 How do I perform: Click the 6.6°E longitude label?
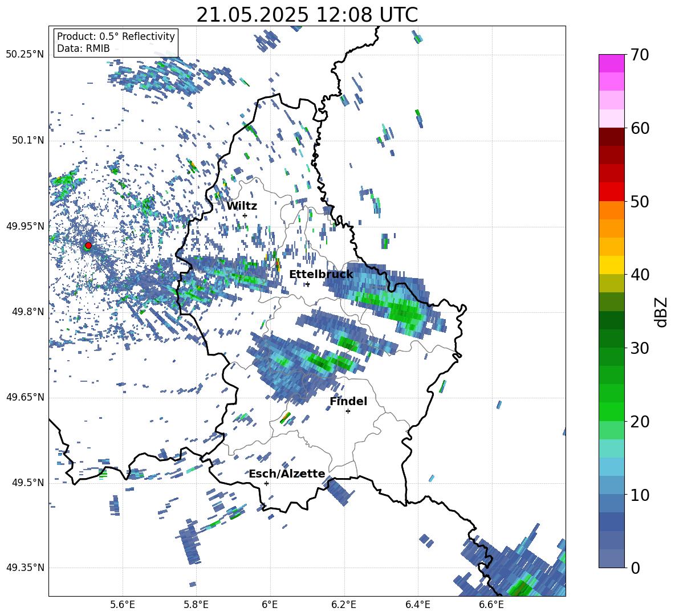click(491, 605)
